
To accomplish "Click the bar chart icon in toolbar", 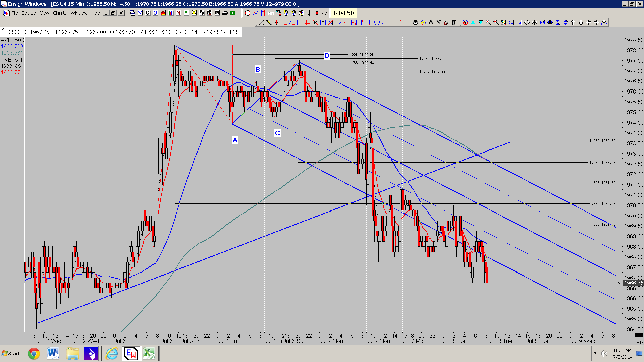I will (x=171, y=13).
